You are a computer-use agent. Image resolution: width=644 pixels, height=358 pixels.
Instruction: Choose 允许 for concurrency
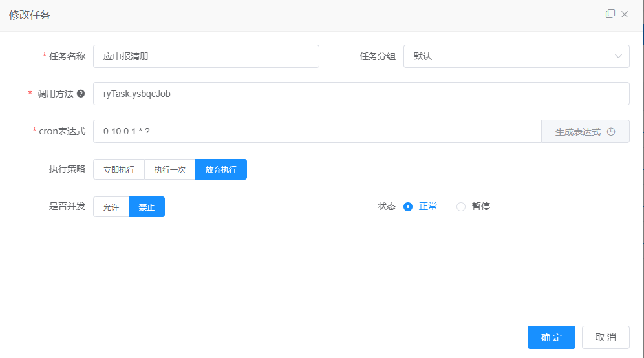coord(111,207)
